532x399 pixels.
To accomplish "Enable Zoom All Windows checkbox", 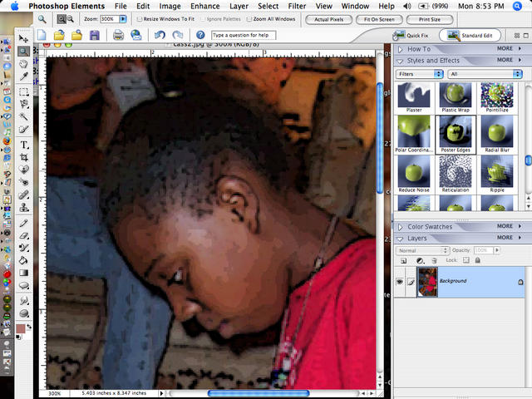I will click(x=249, y=19).
